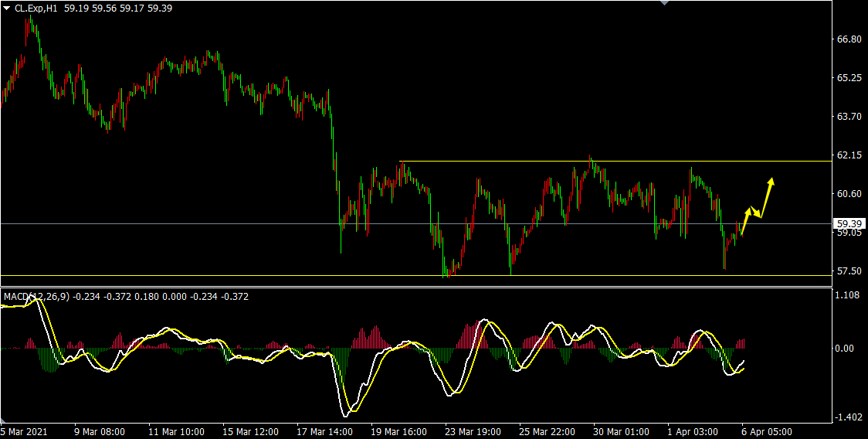This screenshot has width=868, height=439.
Task: Click the divider between price chart and MACD
Action: click(417, 288)
